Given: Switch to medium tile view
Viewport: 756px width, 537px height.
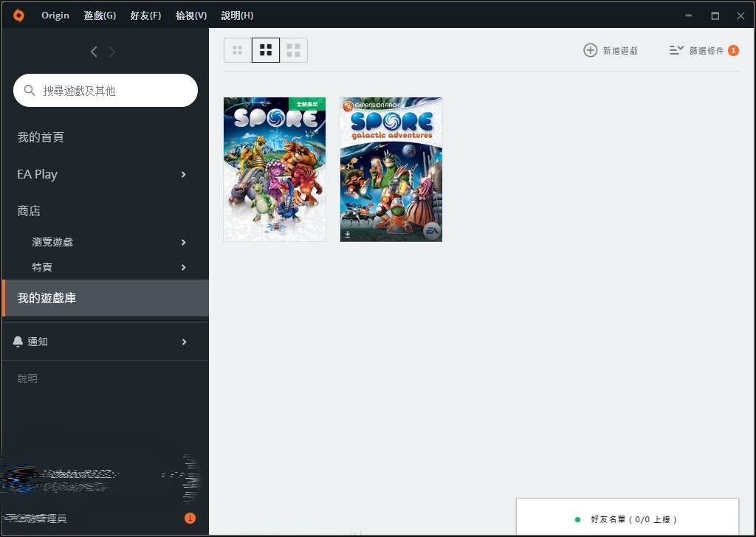Looking at the screenshot, I should 266,50.
